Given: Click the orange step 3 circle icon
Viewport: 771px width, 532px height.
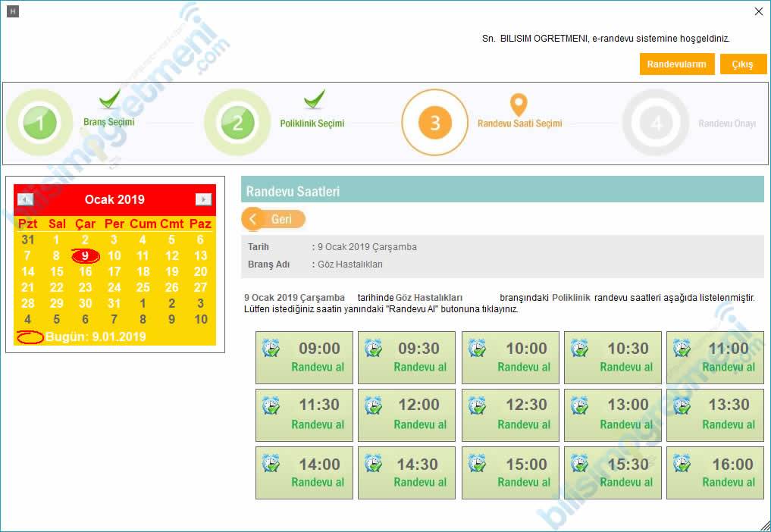Looking at the screenshot, I should [x=435, y=123].
